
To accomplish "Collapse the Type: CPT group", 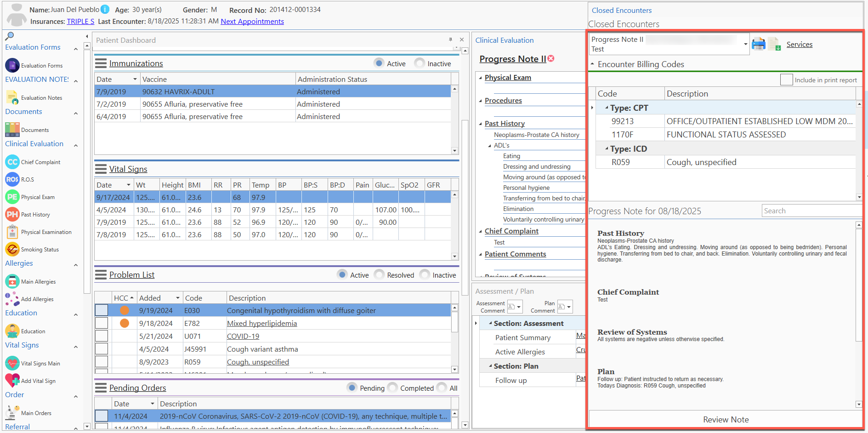I will point(607,108).
